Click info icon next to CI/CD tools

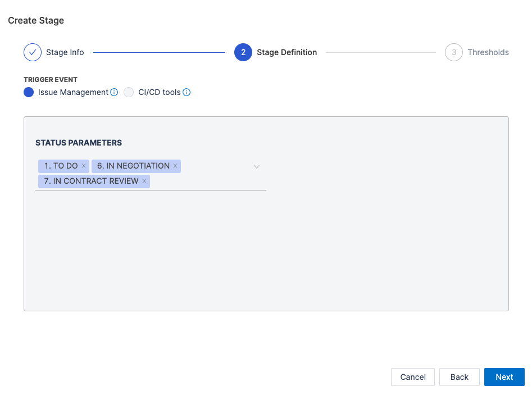tap(187, 92)
